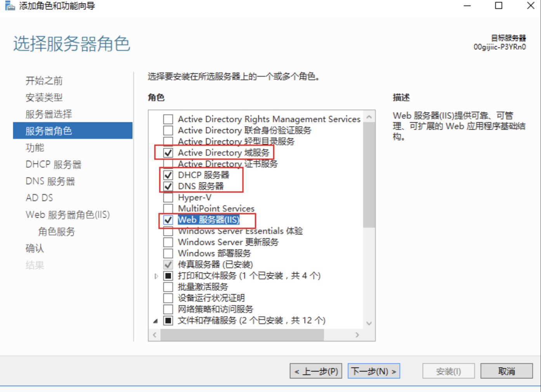Click the roles list scroll-up arrow
This screenshot has width=541, height=392.
[x=369, y=117]
